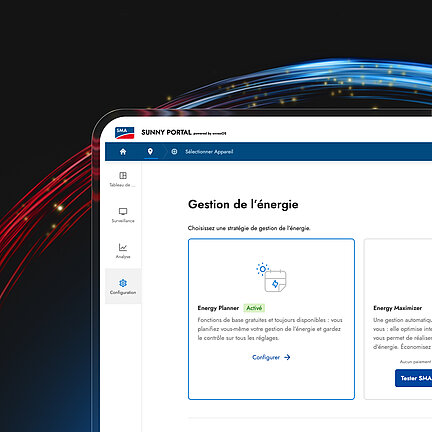Click the Energy Planner description paragraph
432x432 pixels.
pos(270,329)
